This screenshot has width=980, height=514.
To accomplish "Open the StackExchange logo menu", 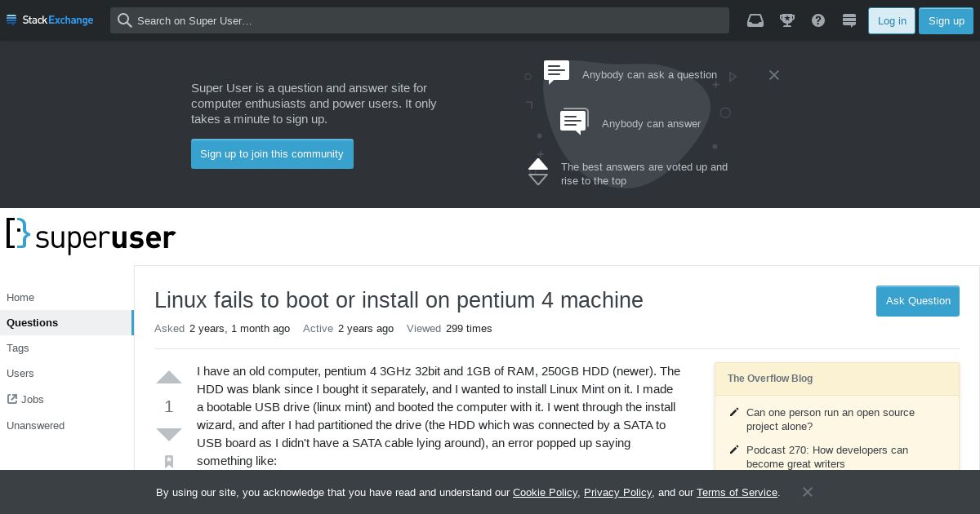I will (x=50, y=20).
